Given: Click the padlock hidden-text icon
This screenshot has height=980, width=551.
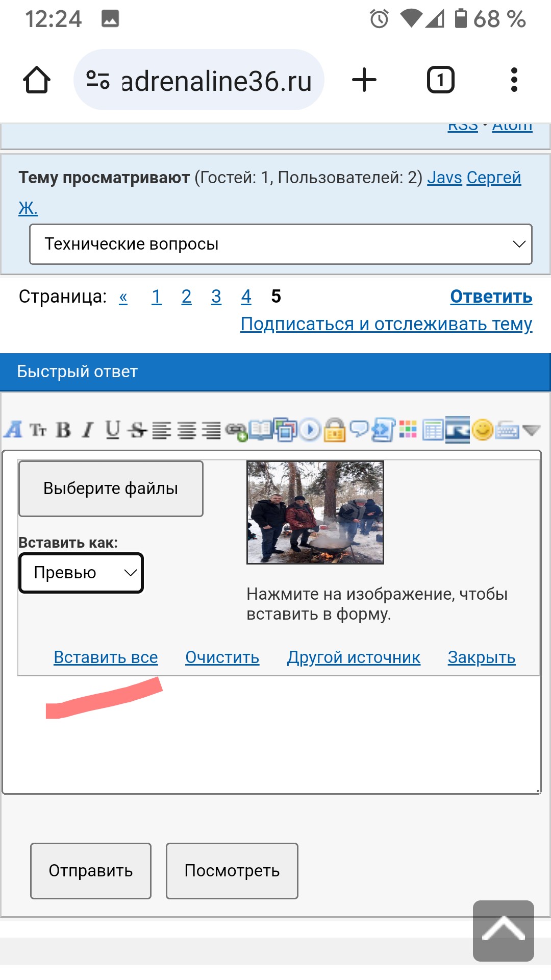Looking at the screenshot, I should click(x=335, y=430).
